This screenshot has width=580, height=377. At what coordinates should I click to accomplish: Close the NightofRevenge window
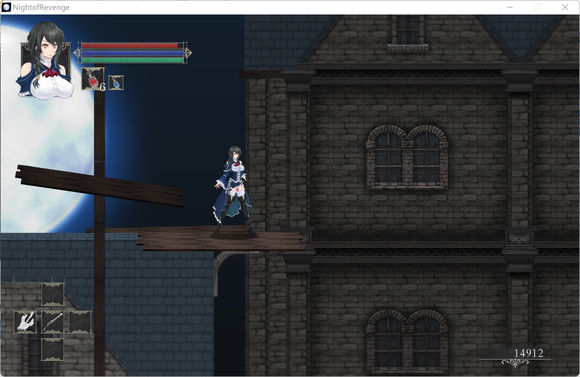click(x=565, y=7)
